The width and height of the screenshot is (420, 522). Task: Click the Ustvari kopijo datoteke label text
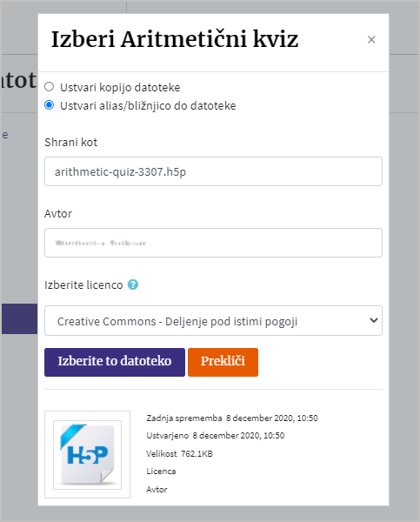(120, 88)
